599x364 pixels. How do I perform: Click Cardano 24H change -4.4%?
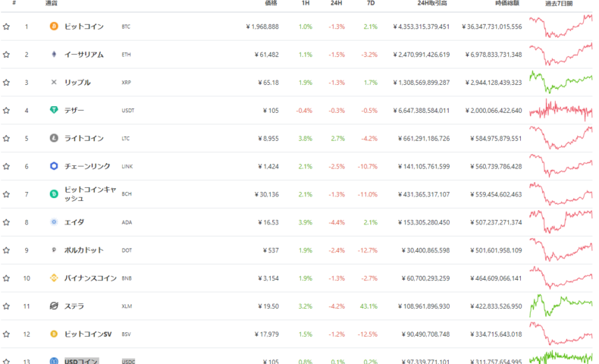(x=337, y=222)
